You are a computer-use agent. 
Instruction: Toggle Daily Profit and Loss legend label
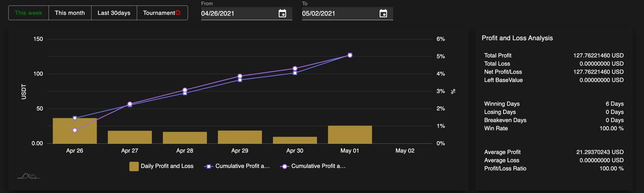[x=167, y=166]
